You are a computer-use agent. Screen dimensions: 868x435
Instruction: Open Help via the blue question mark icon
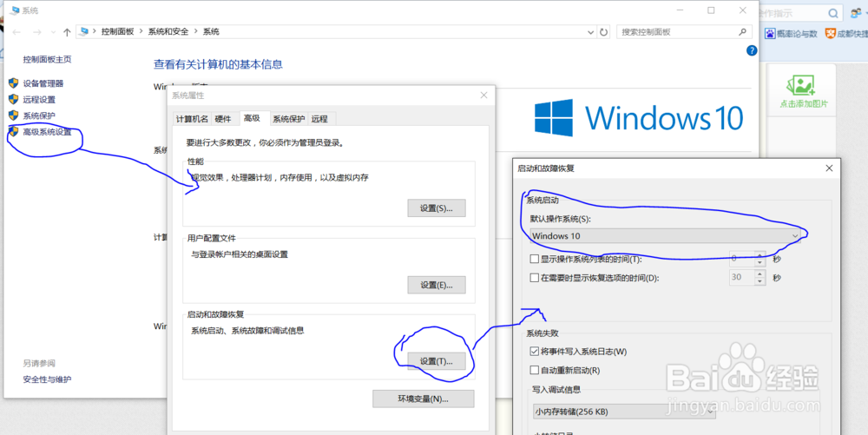(751, 51)
